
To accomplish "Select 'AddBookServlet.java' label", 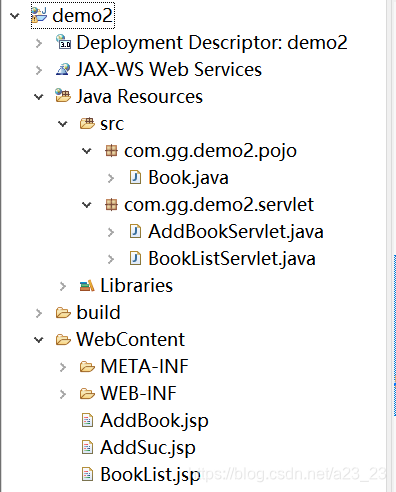I will coord(236,232).
